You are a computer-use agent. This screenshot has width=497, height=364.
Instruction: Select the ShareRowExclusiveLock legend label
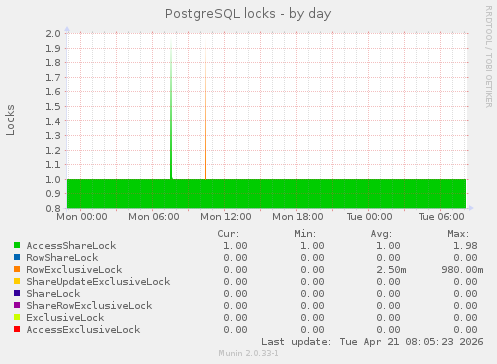[x=89, y=306]
